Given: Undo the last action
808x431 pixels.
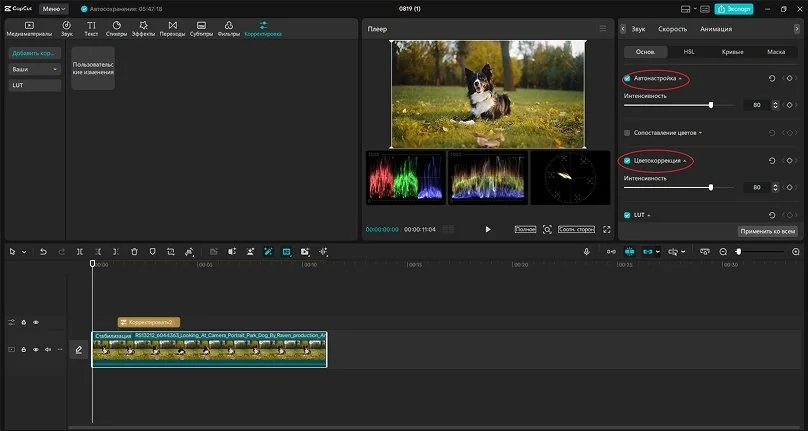Looking at the screenshot, I should click(x=43, y=252).
